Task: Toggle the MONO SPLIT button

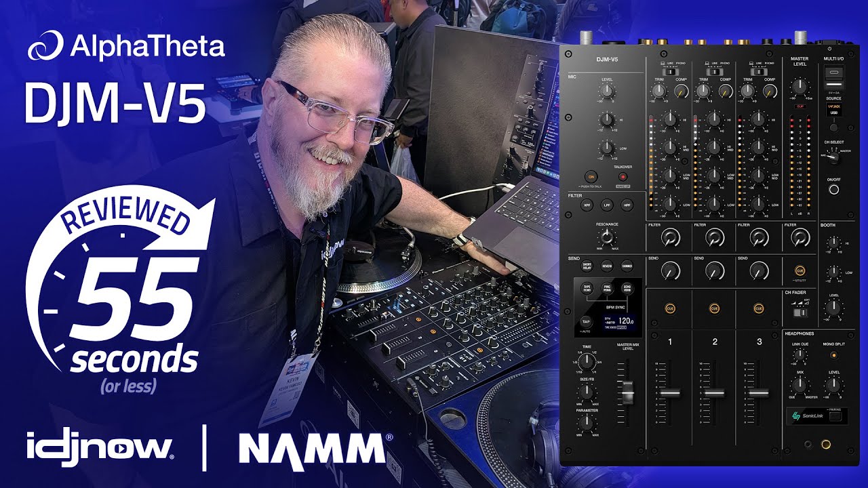Action: [x=834, y=354]
